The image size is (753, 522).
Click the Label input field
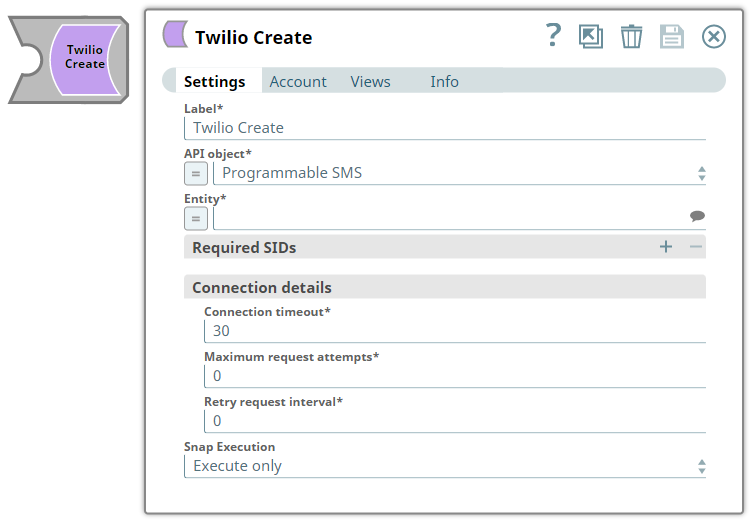[445, 128]
